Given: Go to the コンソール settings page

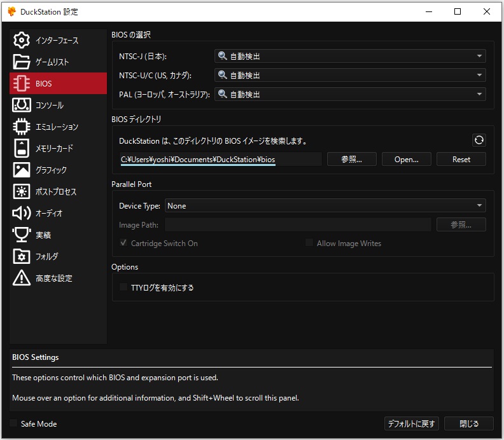Looking at the screenshot, I should [58, 105].
